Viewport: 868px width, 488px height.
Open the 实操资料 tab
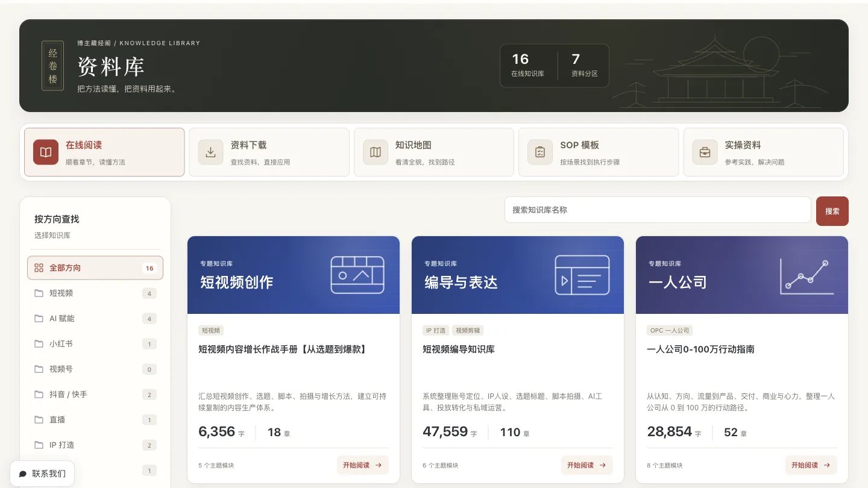tap(763, 152)
